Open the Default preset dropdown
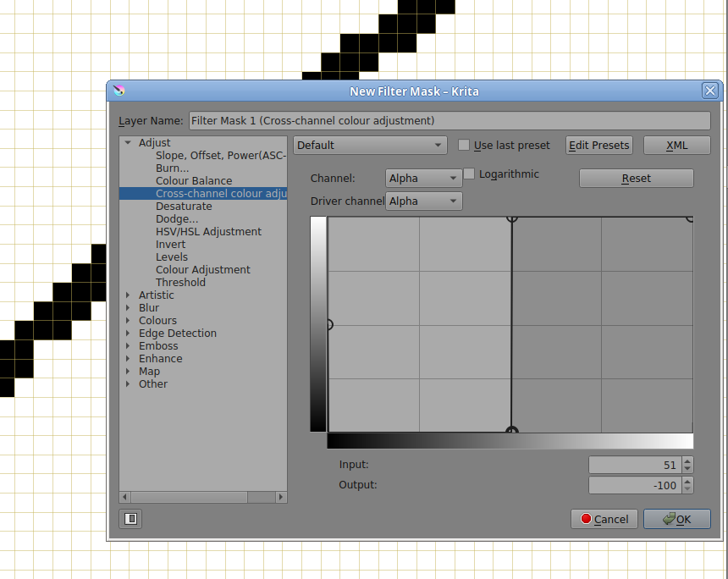The width and height of the screenshot is (728, 579). pos(370,145)
